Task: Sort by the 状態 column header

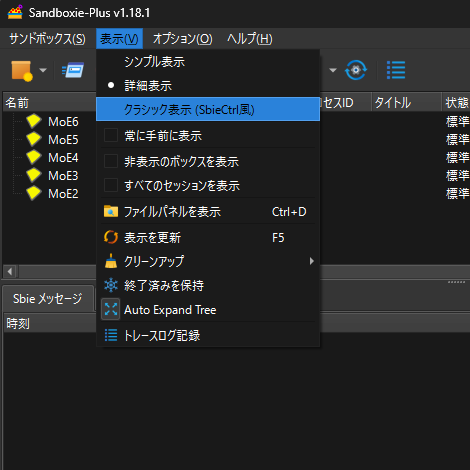Action: [x=456, y=102]
